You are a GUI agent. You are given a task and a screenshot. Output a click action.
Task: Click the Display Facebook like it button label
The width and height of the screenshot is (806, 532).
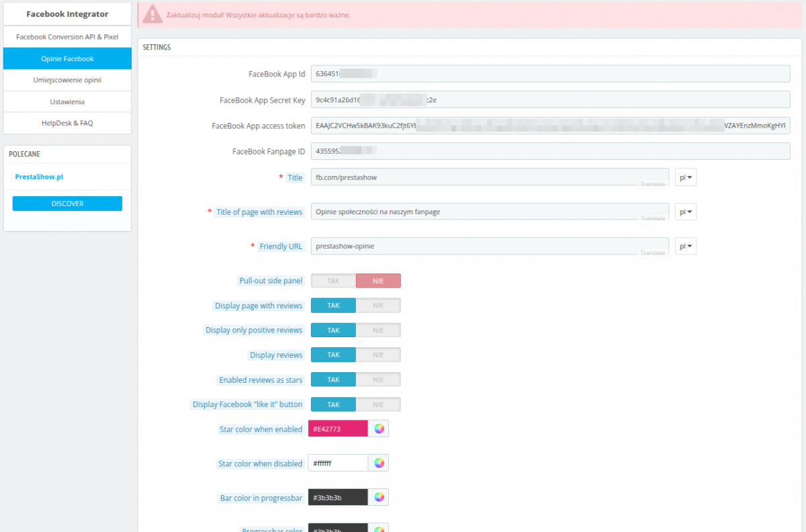point(248,404)
